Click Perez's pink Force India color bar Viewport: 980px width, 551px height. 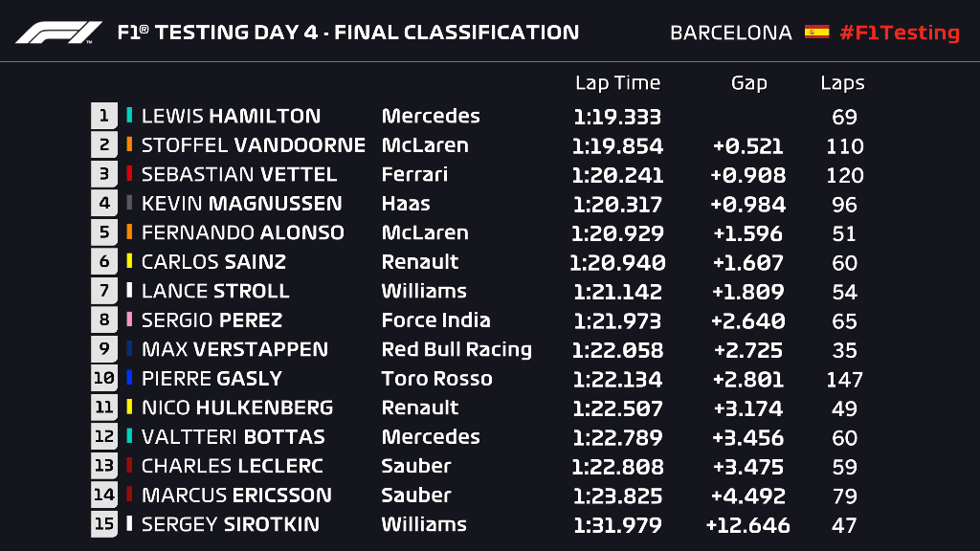pos(129,320)
